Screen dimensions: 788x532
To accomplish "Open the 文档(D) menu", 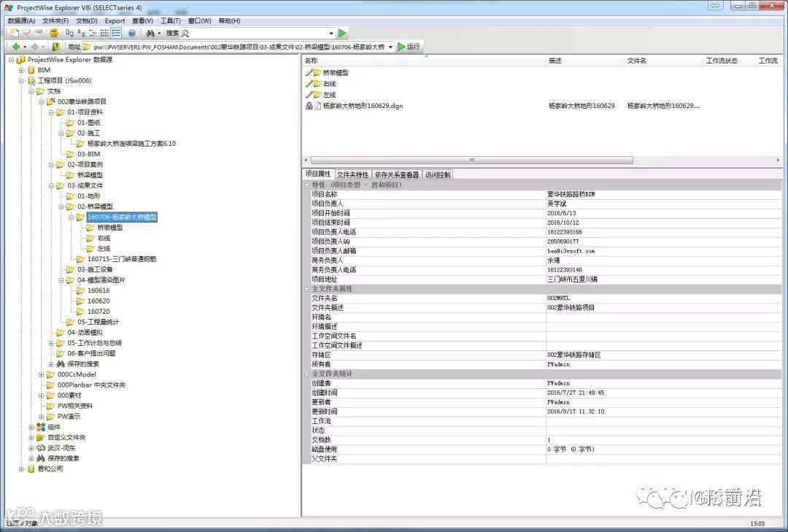I will pos(86,20).
